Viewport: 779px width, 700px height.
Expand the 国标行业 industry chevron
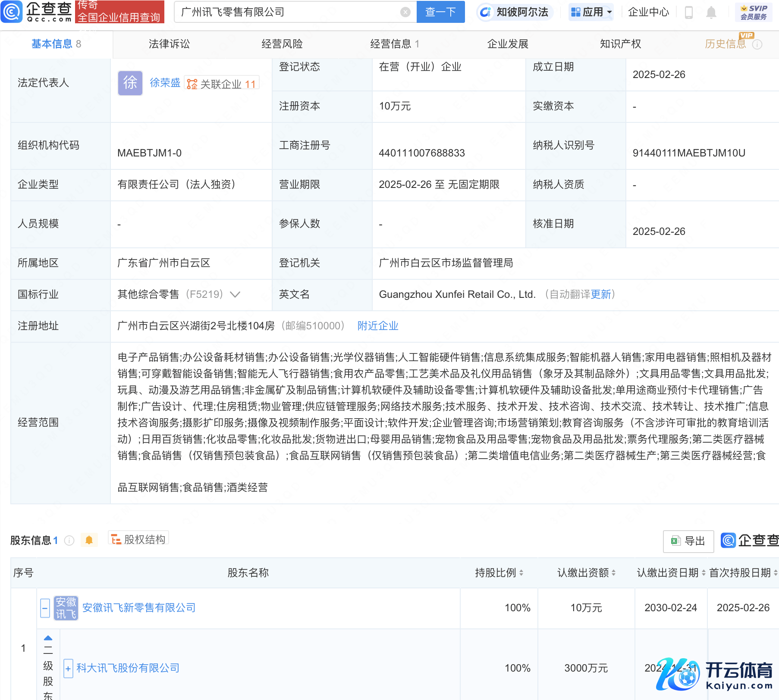click(x=235, y=294)
